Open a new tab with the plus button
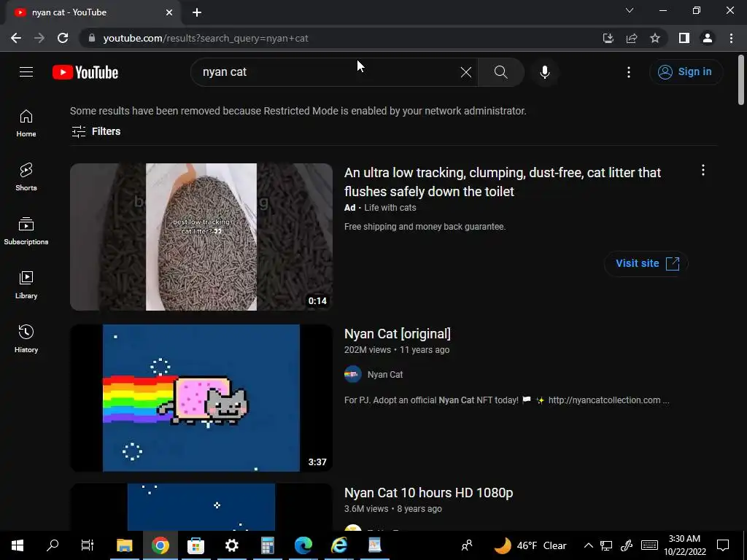 click(x=197, y=13)
